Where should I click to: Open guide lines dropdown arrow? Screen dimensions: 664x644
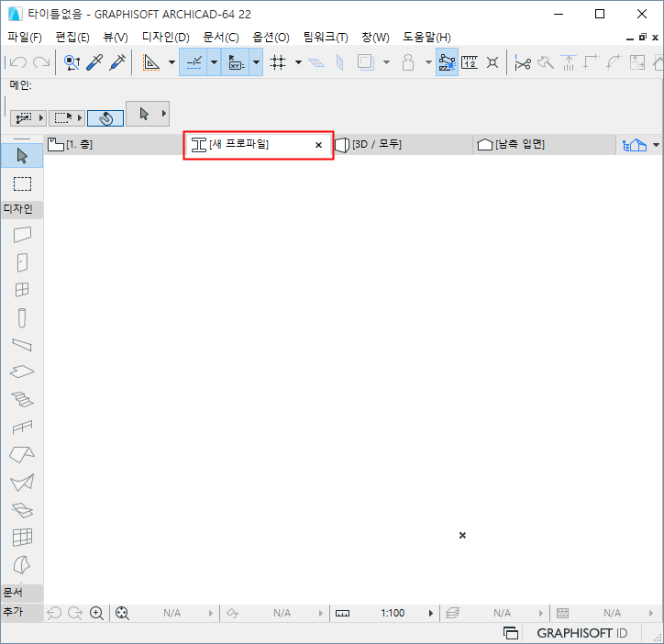pos(172,62)
